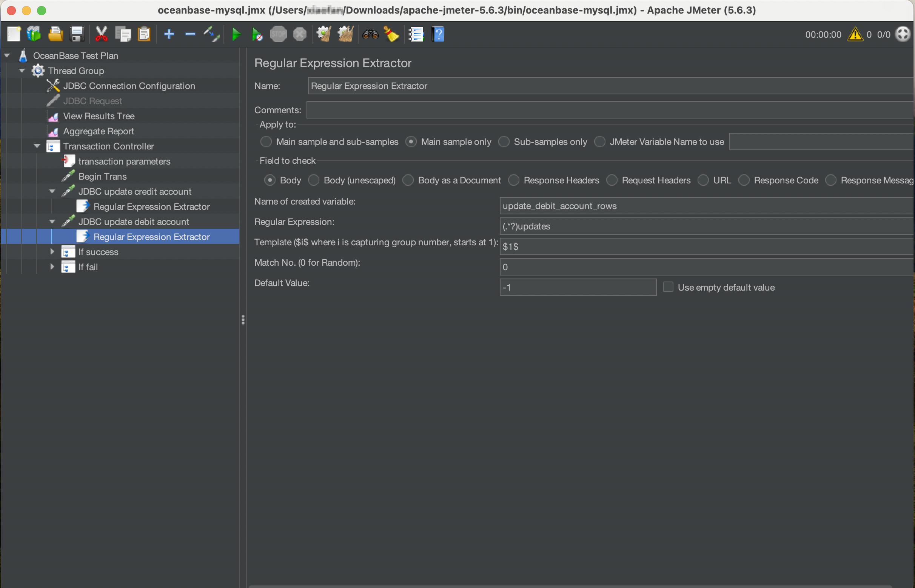The width and height of the screenshot is (915, 588).
Task: Shutdown the test gracefully
Action: [299, 34]
